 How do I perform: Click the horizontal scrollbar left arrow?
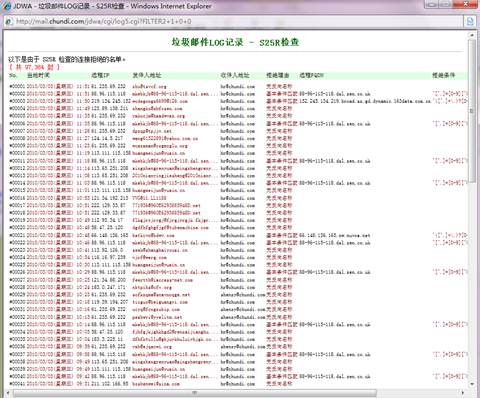[x=7, y=393]
